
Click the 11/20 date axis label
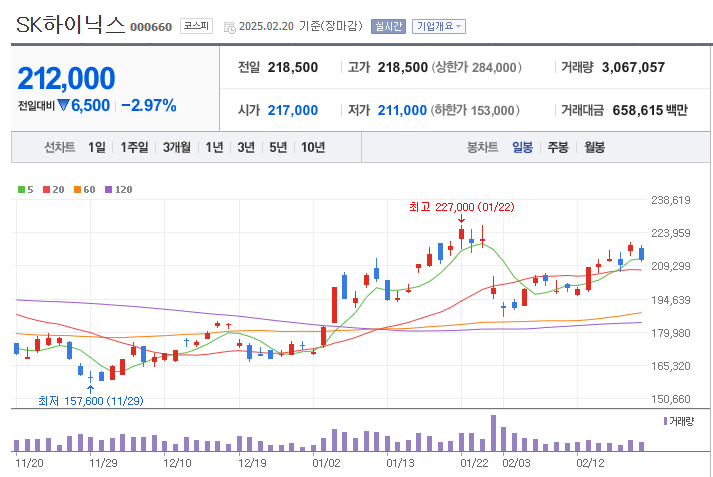pyautogui.click(x=30, y=463)
